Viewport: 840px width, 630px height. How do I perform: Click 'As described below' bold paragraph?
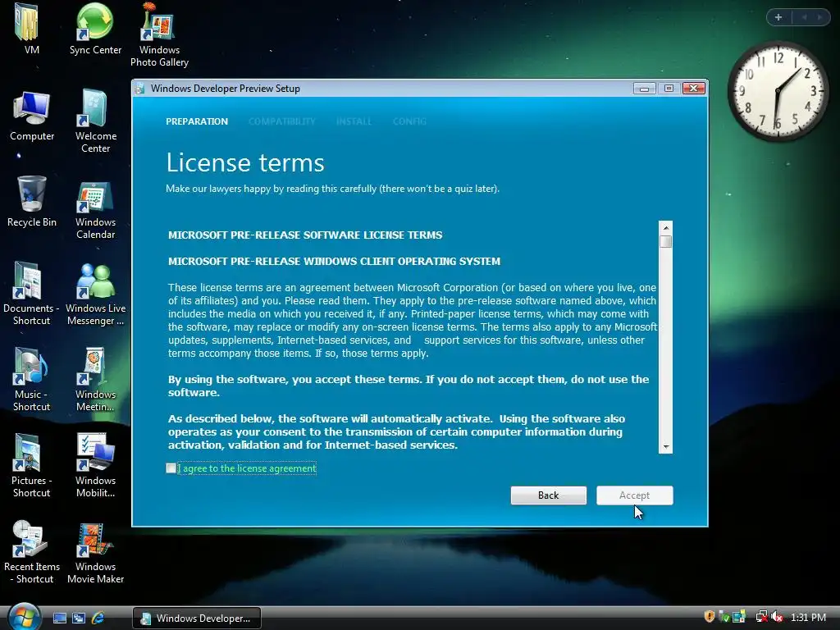(x=396, y=431)
